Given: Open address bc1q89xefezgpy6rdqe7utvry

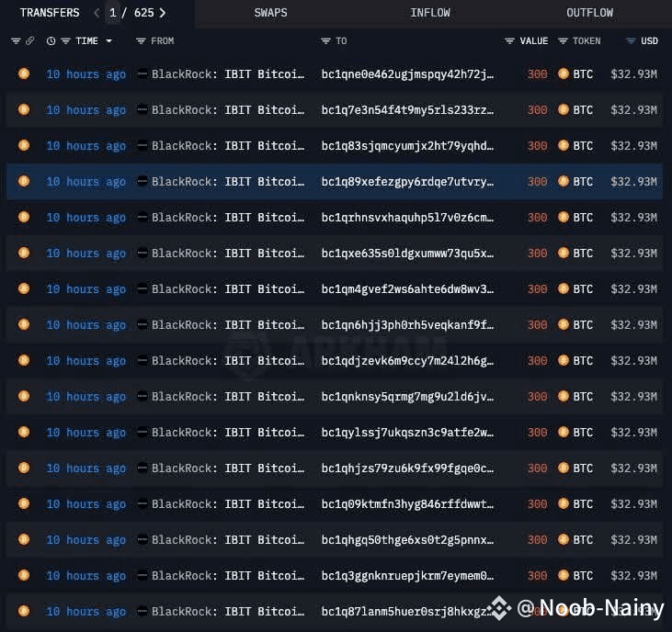Looking at the screenshot, I should point(407,182).
